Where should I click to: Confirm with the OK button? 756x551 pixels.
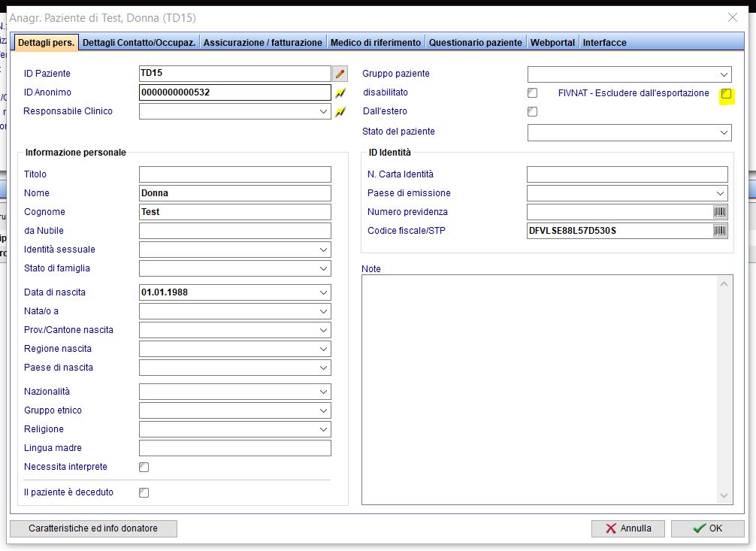(x=707, y=528)
